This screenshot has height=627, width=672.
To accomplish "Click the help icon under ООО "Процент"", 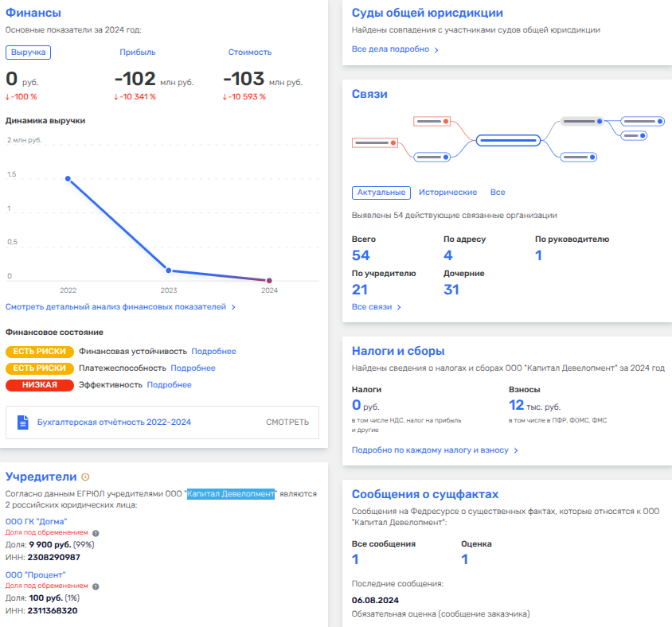I will [96, 586].
